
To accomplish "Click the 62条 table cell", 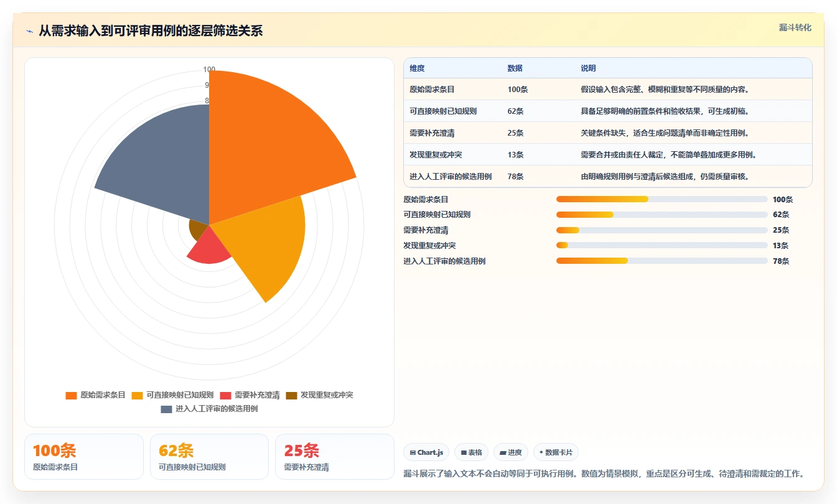I will 515,111.
